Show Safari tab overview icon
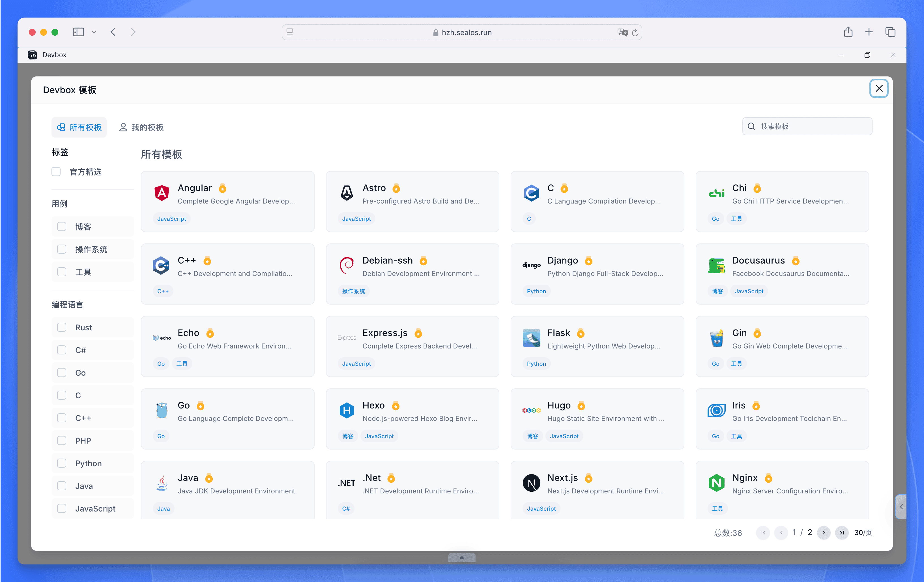924x582 pixels. pos(890,32)
